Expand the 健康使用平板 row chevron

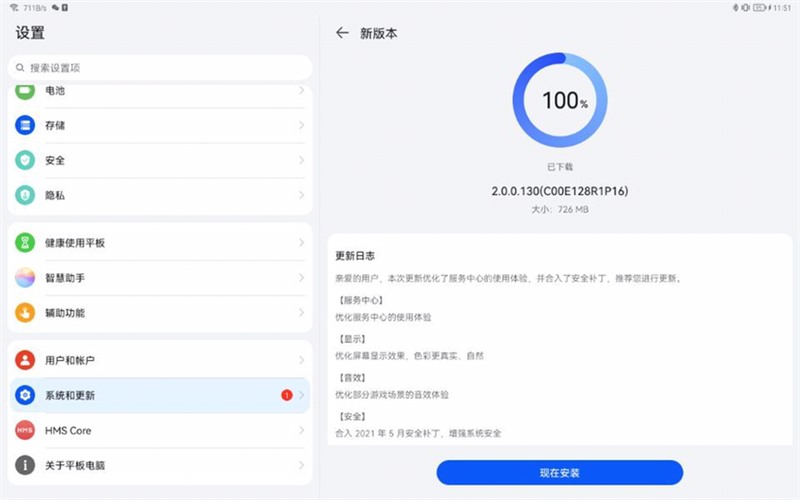coord(302,242)
